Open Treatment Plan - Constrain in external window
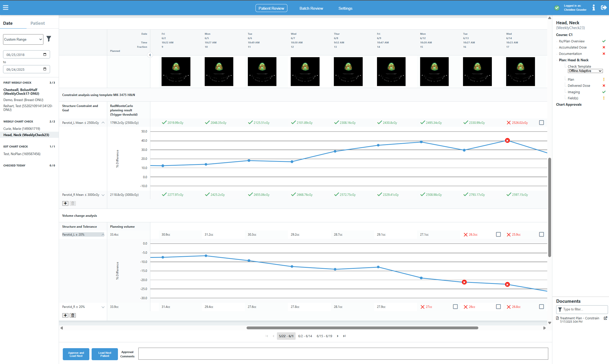Screen dimensions: 609x364 click(x=606, y=318)
